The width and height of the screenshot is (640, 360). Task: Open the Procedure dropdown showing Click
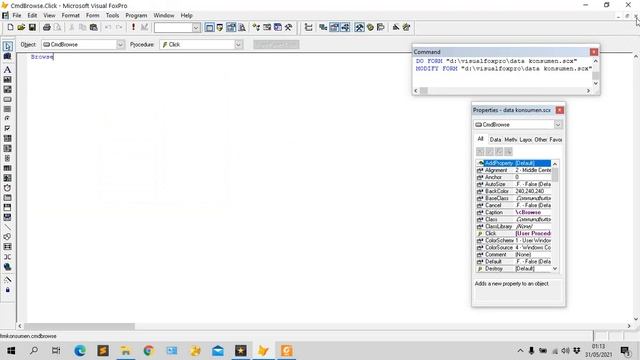click(238, 44)
